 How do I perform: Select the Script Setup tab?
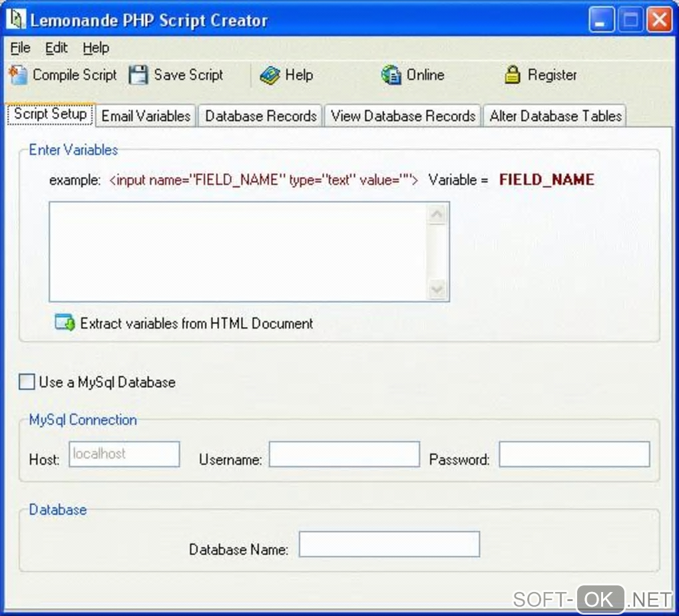pyautogui.click(x=50, y=114)
